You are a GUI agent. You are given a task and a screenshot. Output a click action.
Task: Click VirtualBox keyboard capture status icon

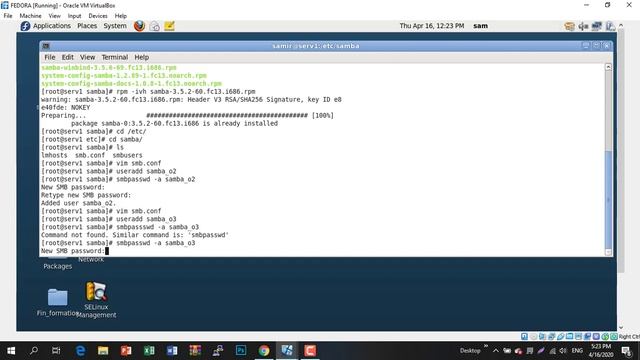click(x=613, y=336)
